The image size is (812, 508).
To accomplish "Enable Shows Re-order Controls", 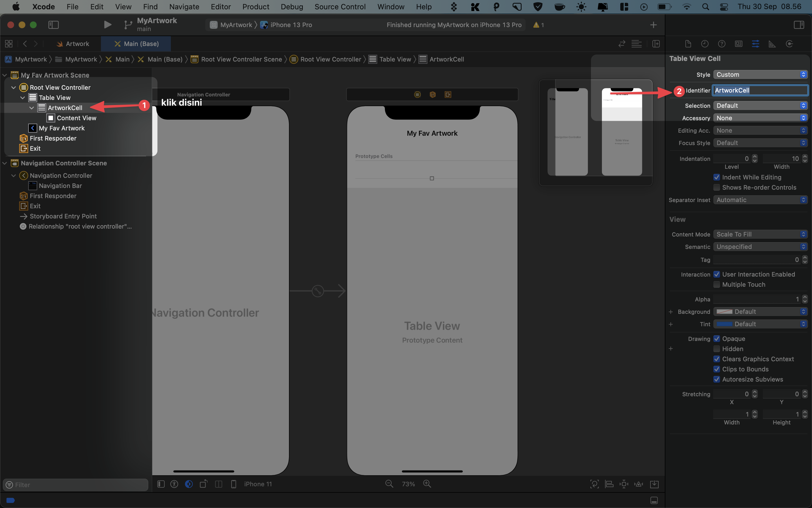I will [x=716, y=187].
